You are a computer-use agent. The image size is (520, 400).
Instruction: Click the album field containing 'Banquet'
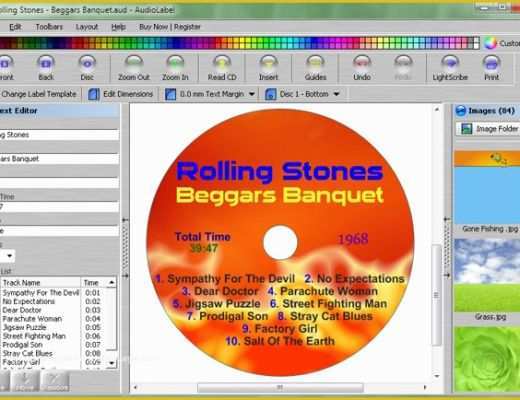coord(59,159)
